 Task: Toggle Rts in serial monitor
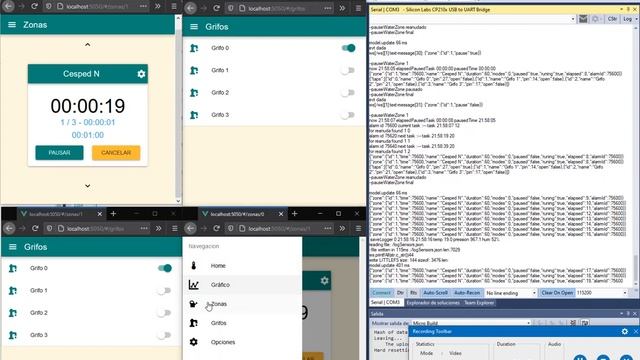point(413,293)
